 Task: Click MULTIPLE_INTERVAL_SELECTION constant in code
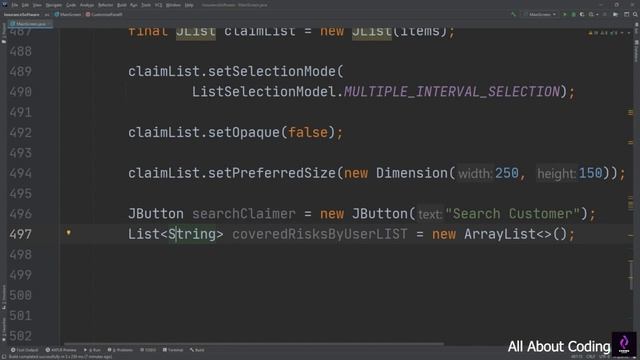point(452,92)
